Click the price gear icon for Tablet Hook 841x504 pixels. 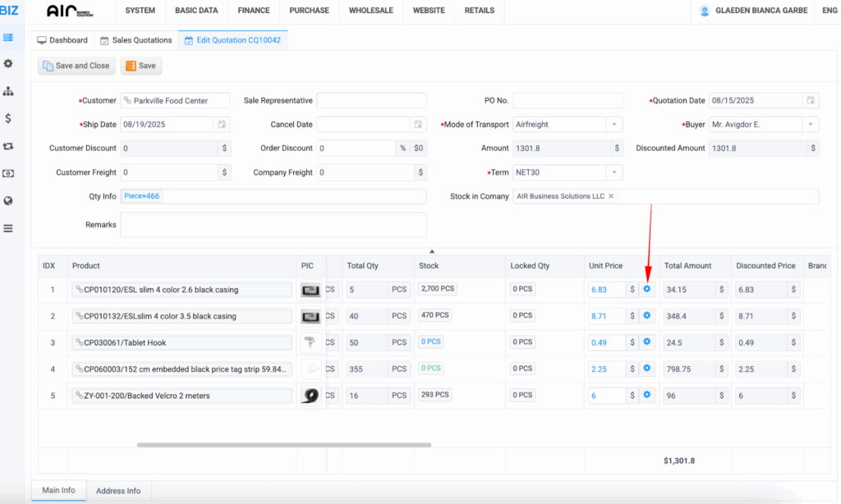pyautogui.click(x=647, y=341)
